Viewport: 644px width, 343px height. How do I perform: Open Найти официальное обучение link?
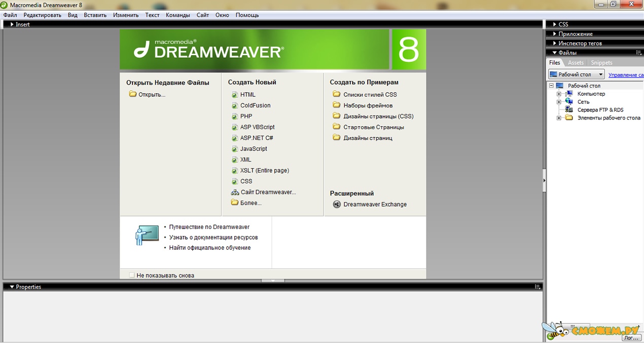210,248
